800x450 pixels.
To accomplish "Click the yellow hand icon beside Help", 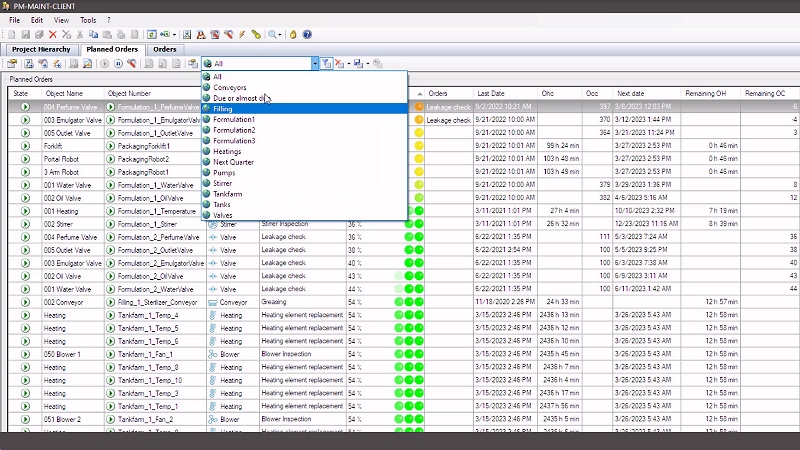I will 293,35.
